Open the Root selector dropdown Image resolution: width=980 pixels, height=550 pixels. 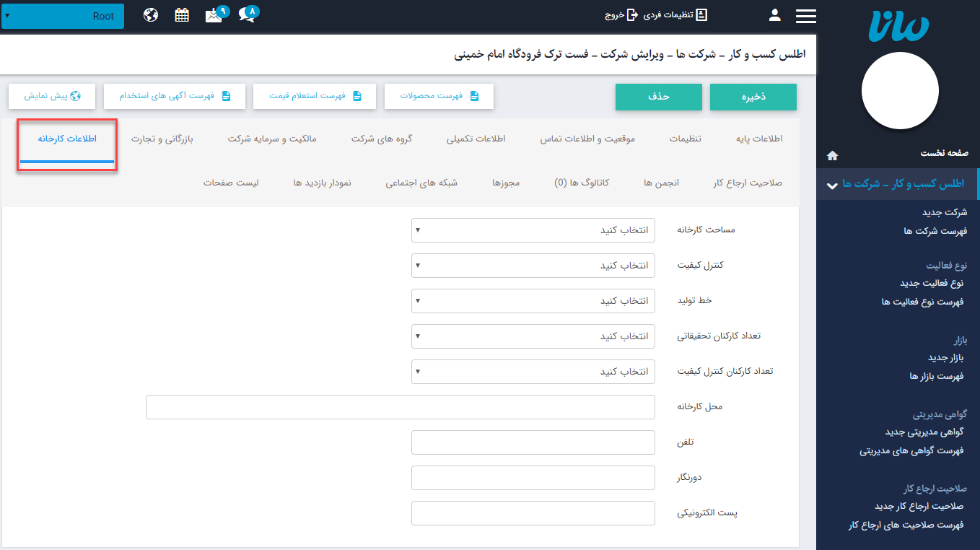pyautogui.click(x=63, y=15)
